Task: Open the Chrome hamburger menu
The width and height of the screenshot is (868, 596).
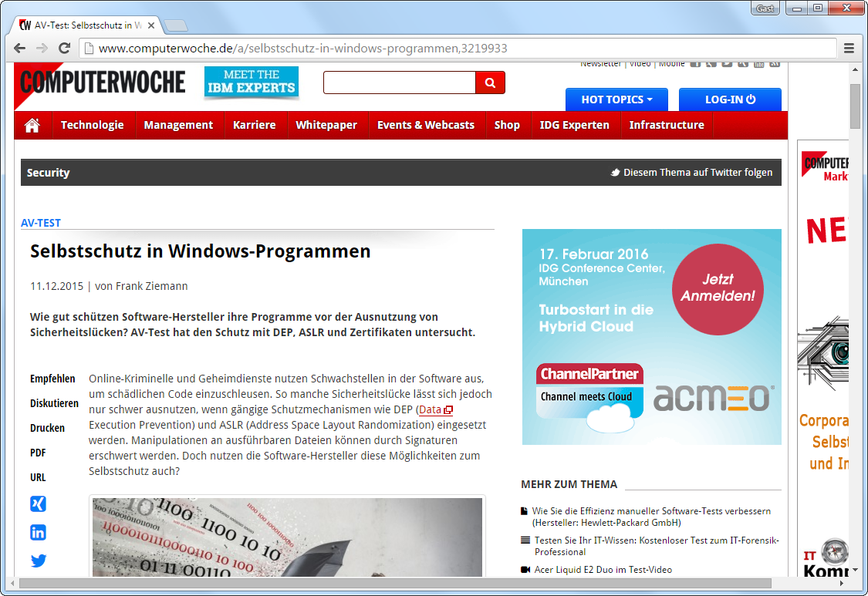Action: 849,49
